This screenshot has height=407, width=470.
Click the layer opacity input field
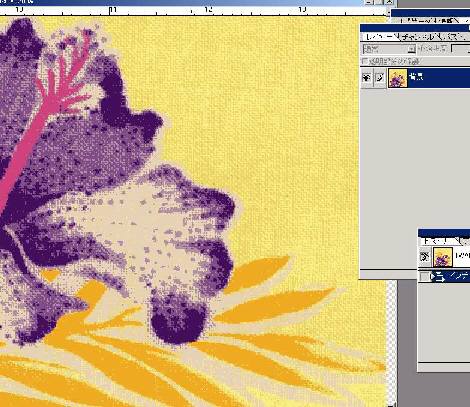(461, 49)
